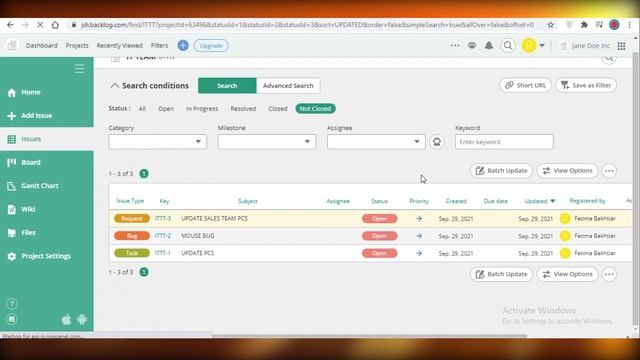
Task: Open notifications bell
Action: (489, 45)
